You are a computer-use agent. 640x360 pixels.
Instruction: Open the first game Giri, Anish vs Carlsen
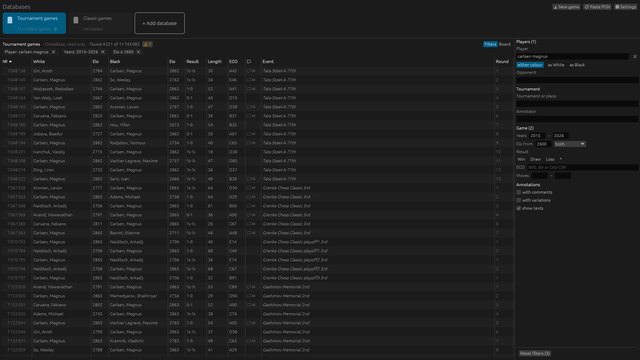[x=258, y=71]
